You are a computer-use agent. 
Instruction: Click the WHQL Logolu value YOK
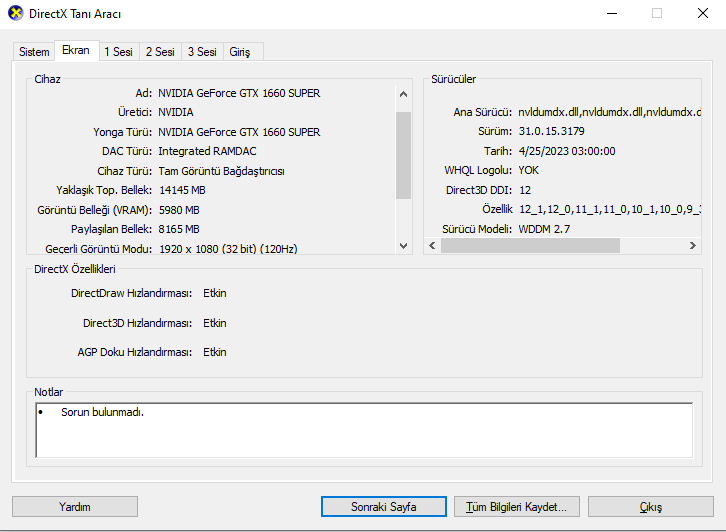pyautogui.click(x=528, y=170)
